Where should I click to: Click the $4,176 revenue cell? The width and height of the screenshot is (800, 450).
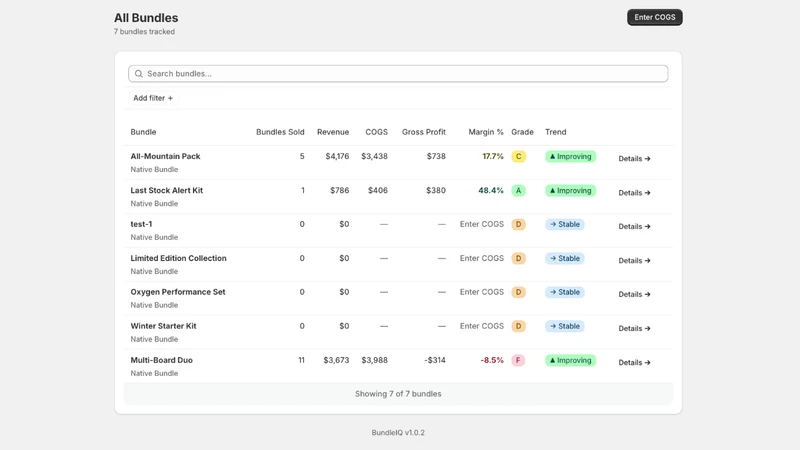pos(337,156)
